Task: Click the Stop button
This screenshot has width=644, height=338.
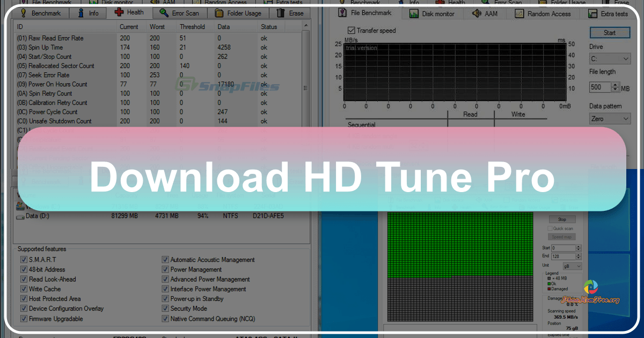Action: (x=562, y=219)
